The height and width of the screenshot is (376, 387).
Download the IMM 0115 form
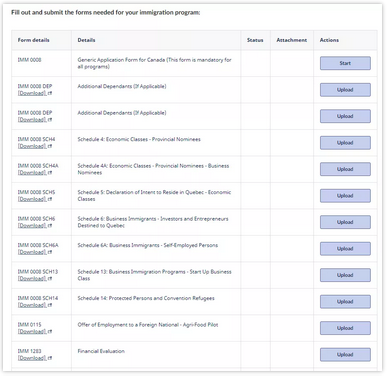pos(32,332)
